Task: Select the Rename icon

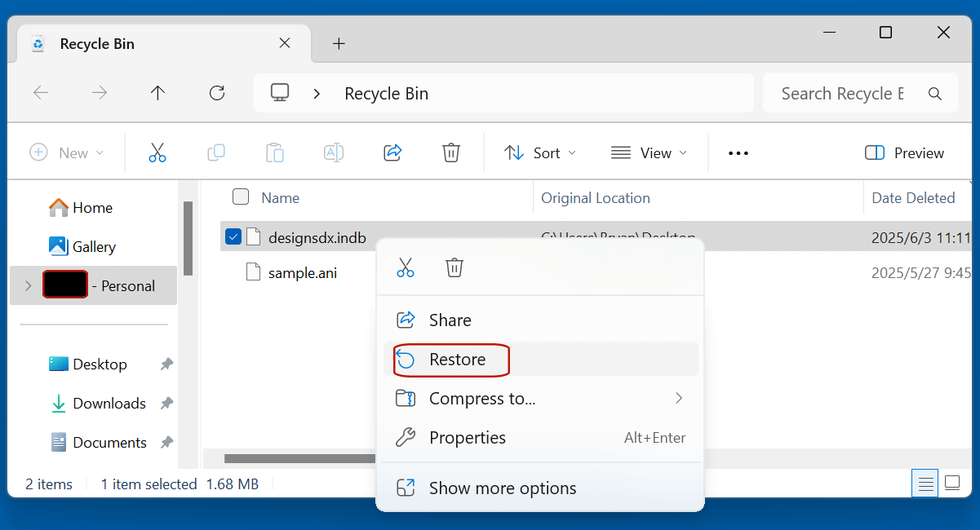Action: coord(333,152)
